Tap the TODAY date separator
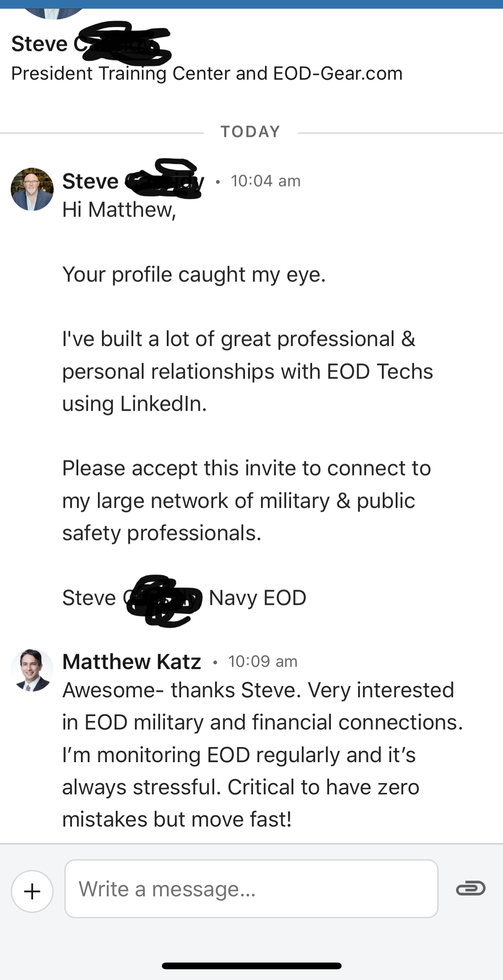503x980 pixels. coord(250,132)
